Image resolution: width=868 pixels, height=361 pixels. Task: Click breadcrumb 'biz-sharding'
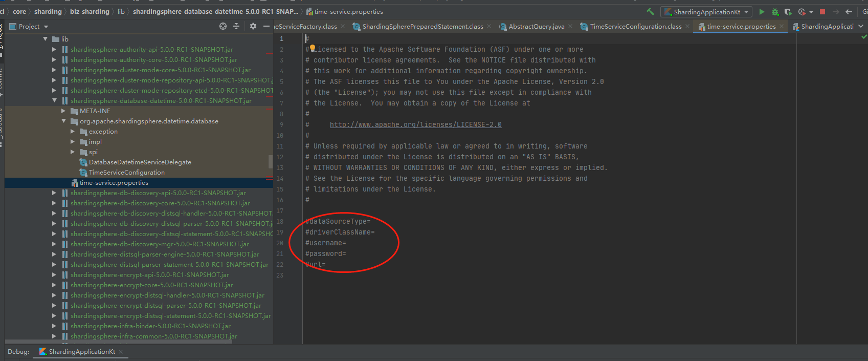[90, 11]
